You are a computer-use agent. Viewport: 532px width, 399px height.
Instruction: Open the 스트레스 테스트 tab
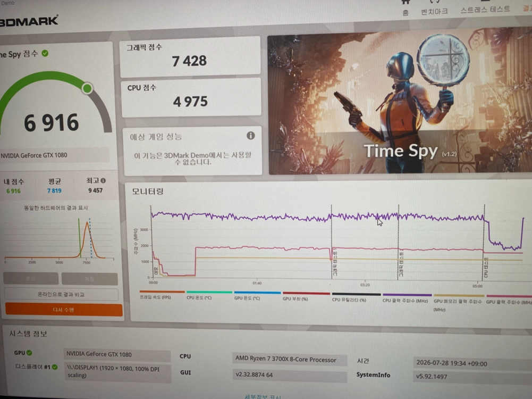(485, 9)
